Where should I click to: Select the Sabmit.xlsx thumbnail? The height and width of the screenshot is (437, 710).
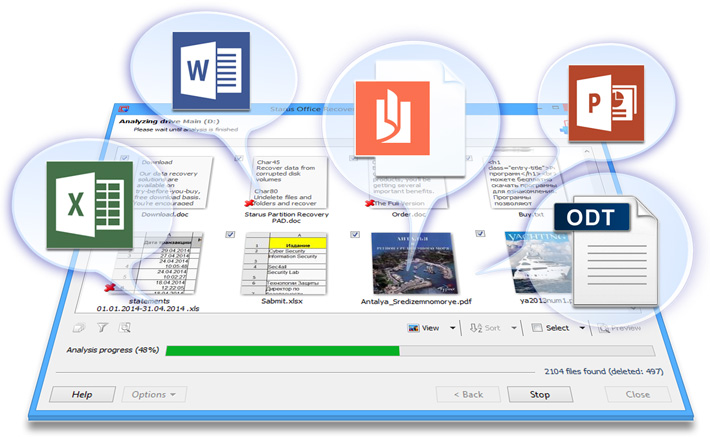284,264
